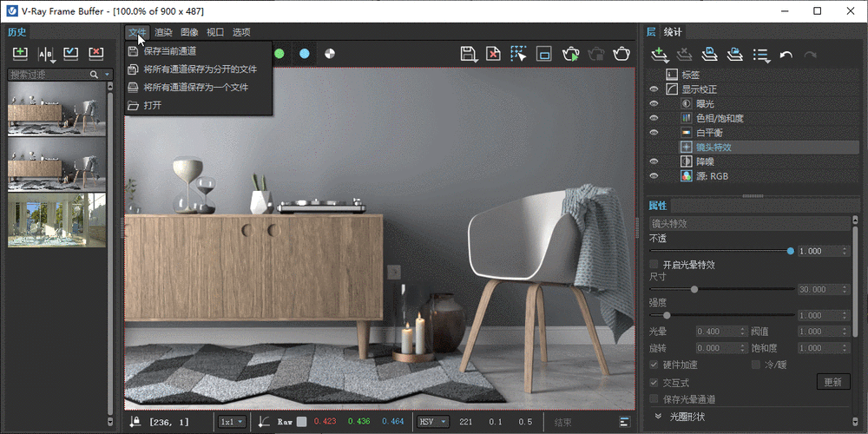Click the start interactive render teapot icon
The image size is (868, 434).
(570, 54)
